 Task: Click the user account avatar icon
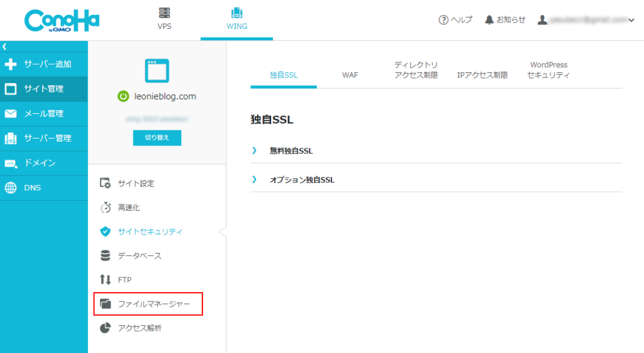(x=542, y=20)
